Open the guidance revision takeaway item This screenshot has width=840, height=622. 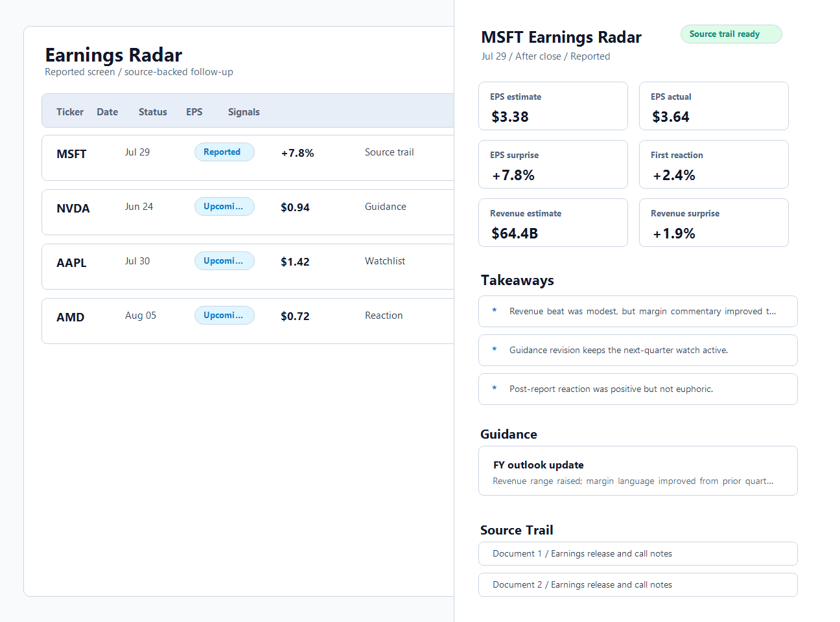point(638,351)
